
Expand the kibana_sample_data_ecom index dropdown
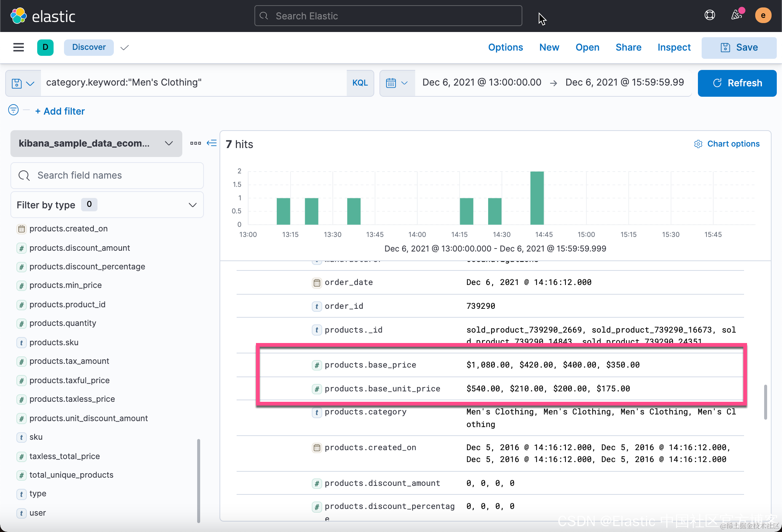[96, 143]
